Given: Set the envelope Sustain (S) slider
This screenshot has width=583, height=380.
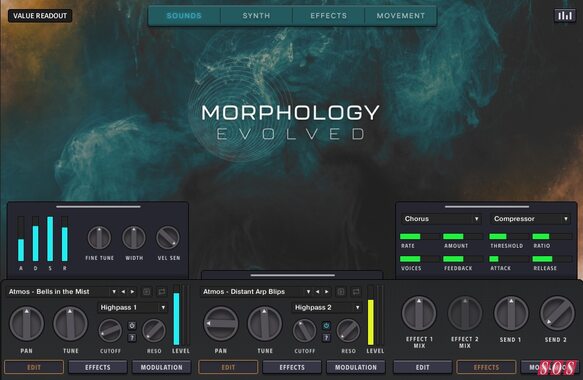Looking at the screenshot, I should [x=50, y=238].
